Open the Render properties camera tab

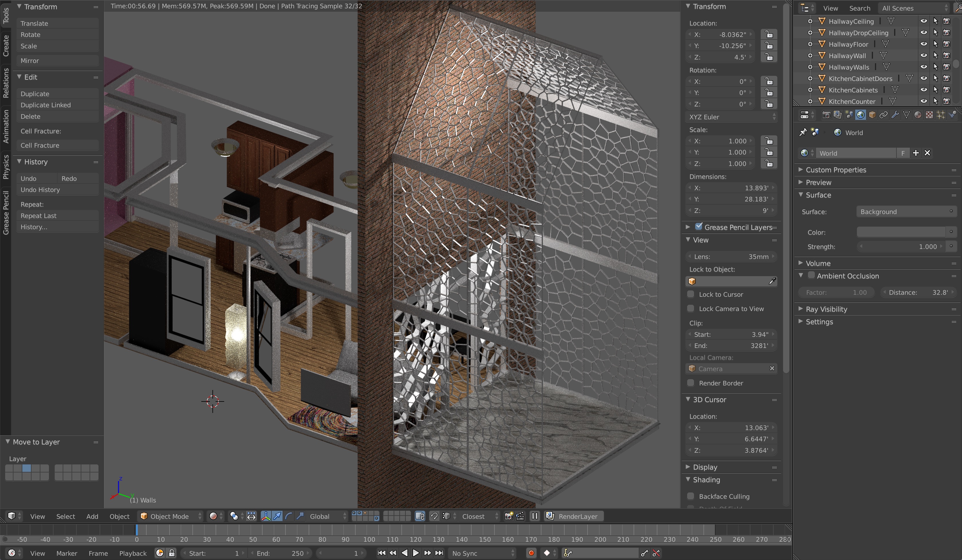click(x=826, y=115)
